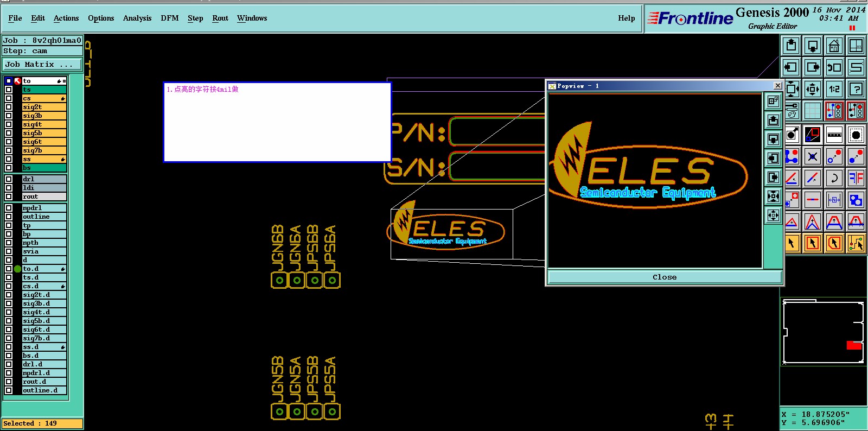The height and width of the screenshot is (431, 868).
Task: Toggle the grid display icon
Action: click(x=813, y=111)
